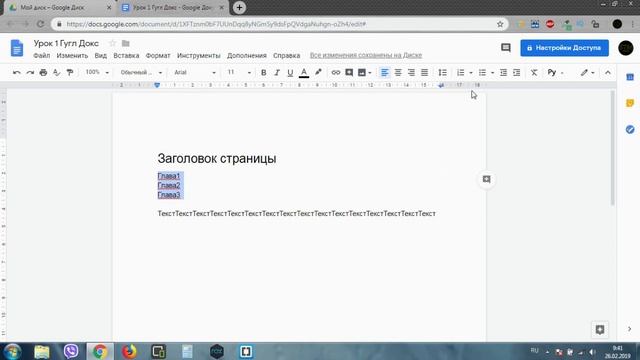
Task: Open the Формат menu
Action: coord(158,56)
